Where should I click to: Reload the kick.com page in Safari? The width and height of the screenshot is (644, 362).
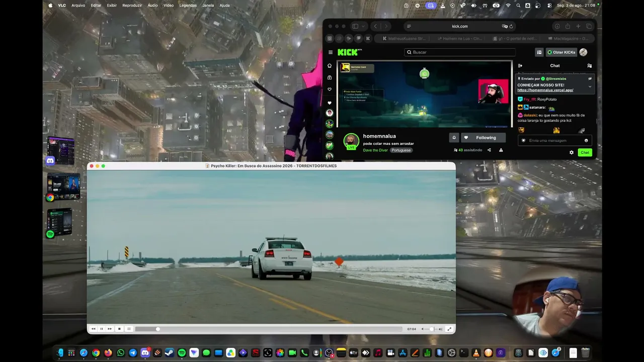click(511, 26)
